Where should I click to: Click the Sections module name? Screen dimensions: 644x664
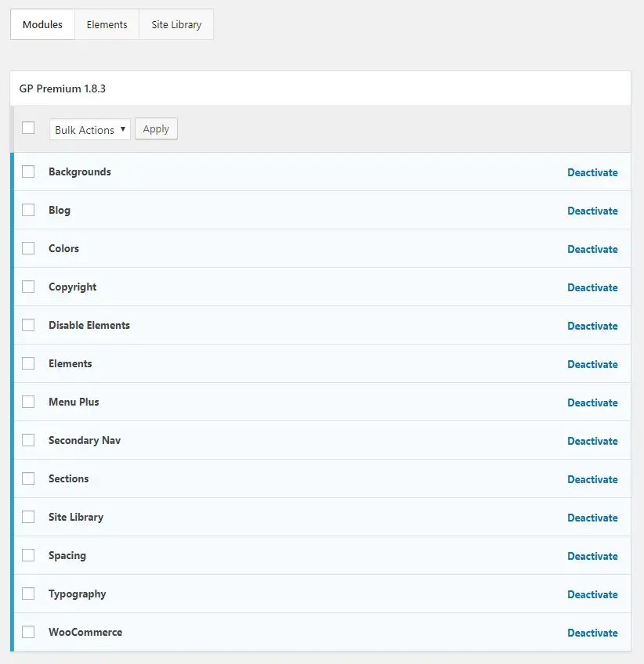[69, 478]
